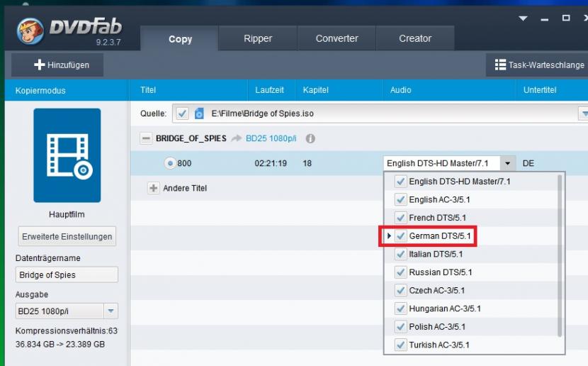Open the Creator tab
The image size is (588, 366).
pyautogui.click(x=415, y=38)
